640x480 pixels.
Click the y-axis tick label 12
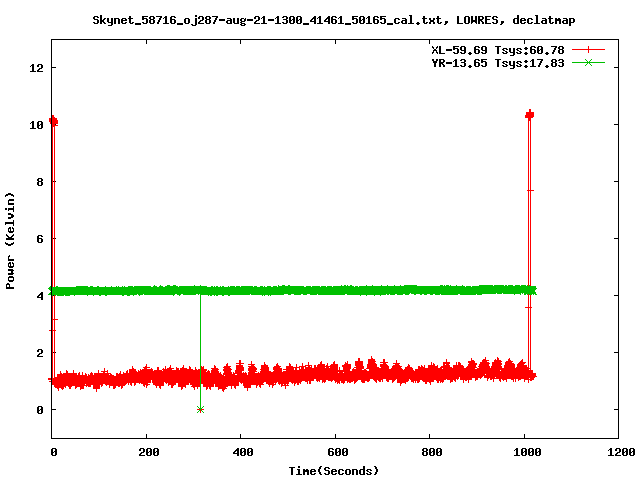pos(36,68)
